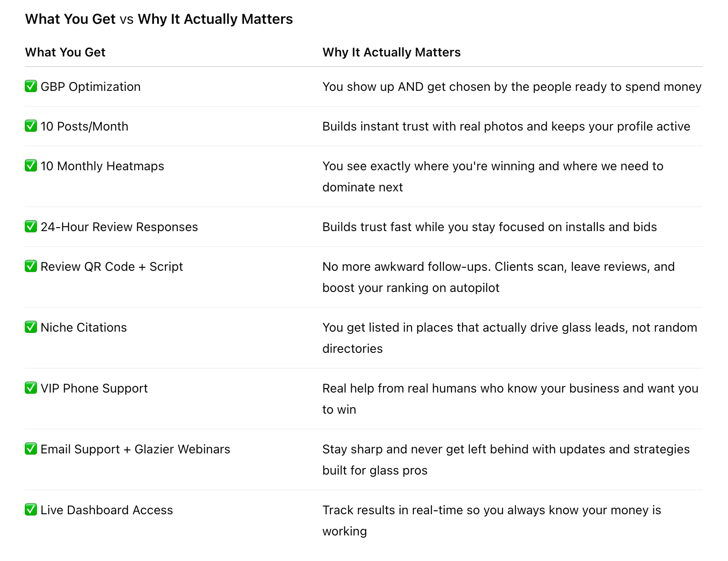Click the 'Live Dashboard Access' row label
Screen dimensions: 728x561
pos(107,510)
